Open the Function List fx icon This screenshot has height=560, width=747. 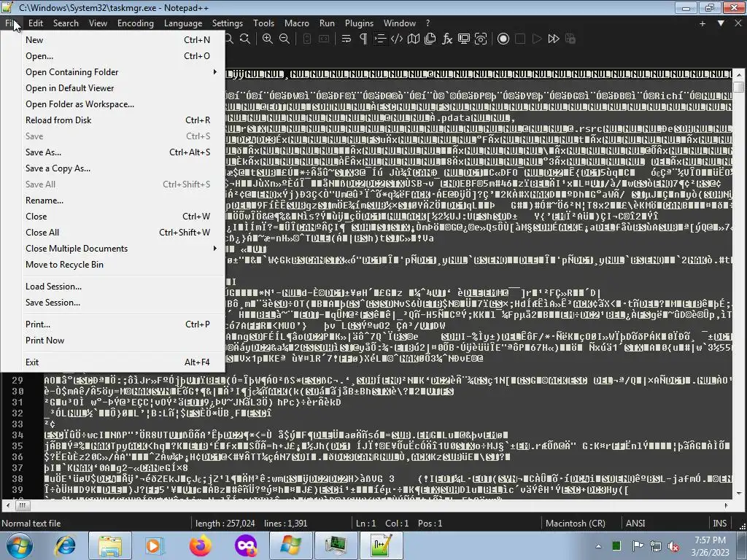pos(447,39)
